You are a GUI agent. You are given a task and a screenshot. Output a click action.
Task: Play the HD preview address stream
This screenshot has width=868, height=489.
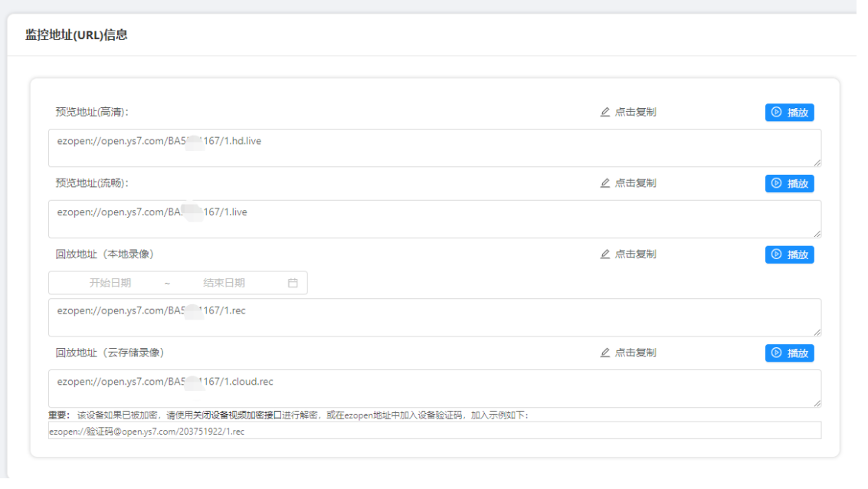click(789, 113)
